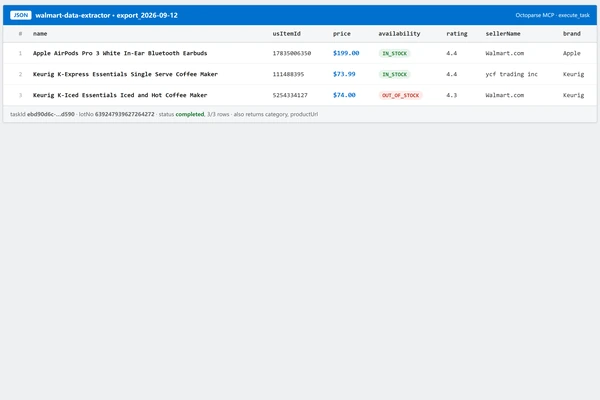Screen dimensions: 600x400
Task: Select the Apple AirPods Pro 3 product name
Action: pyautogui.click(x=120, y=53)
